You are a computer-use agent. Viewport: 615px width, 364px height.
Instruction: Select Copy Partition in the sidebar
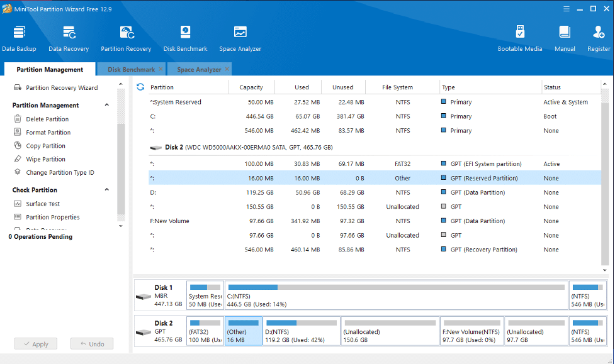coord(45,146)
